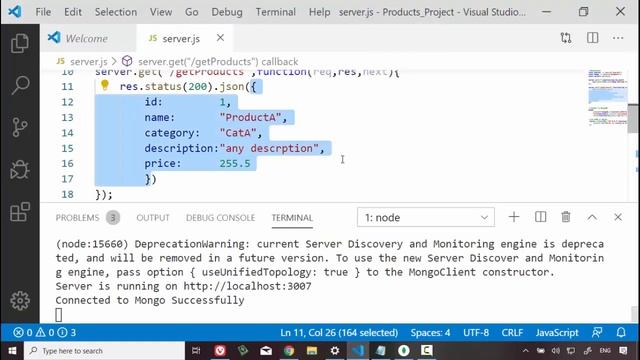Viewport: 640px width, 360px height.
Task: Open the Explorer view in activity bar
Action: tap(20, 43)
